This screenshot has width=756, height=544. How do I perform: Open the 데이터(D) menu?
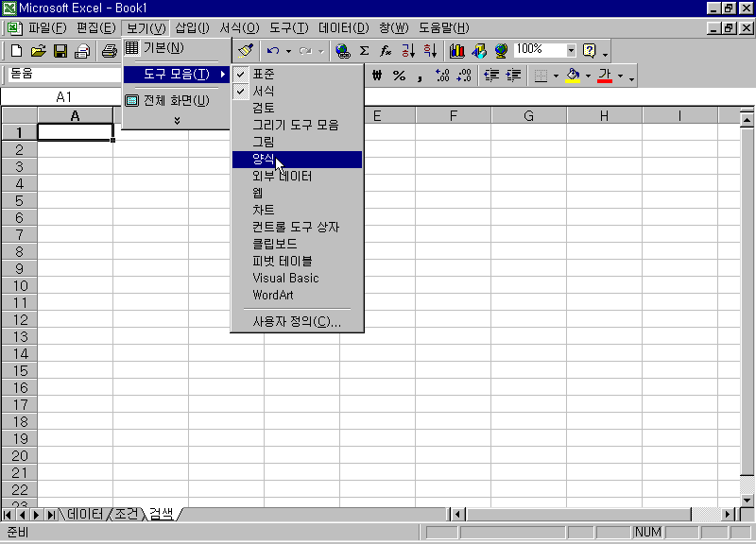pyautogui.click(x=343, y=27)
